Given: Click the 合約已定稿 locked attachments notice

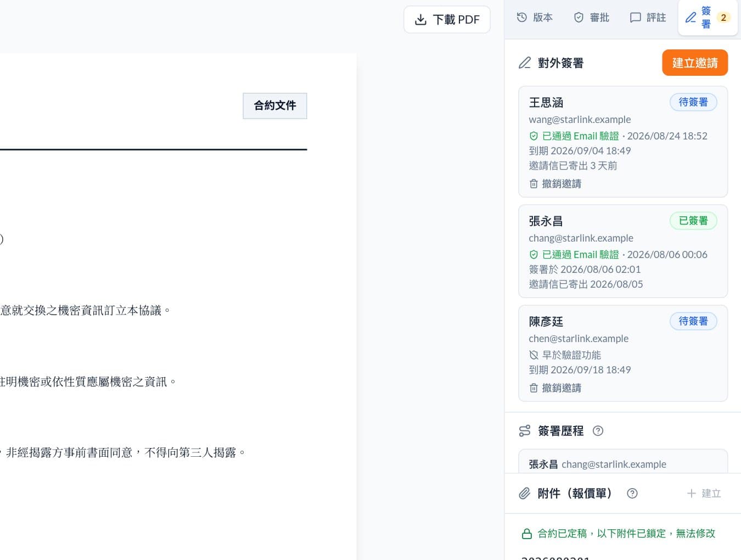Looking at the screenshot, I should click(x=619, y=534).
